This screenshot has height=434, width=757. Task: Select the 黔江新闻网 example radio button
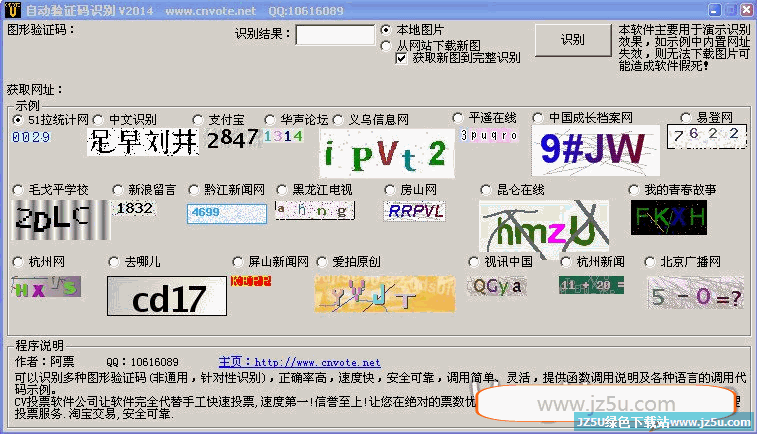tap(194, 190)
